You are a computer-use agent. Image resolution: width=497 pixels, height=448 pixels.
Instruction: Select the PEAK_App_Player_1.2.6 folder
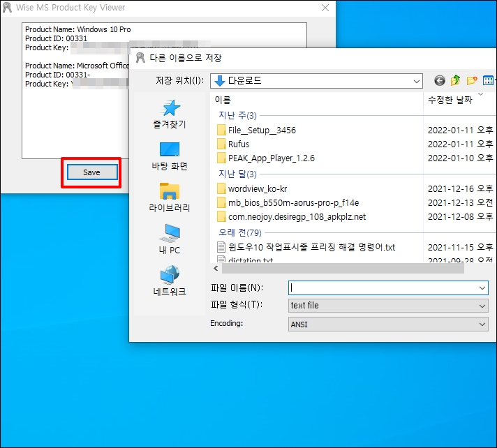click(266, 158)
